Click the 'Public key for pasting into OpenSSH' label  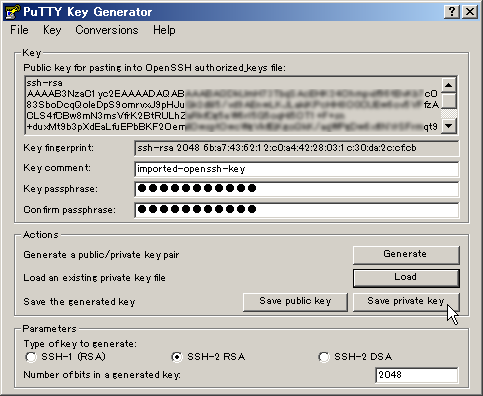[154, 68]
